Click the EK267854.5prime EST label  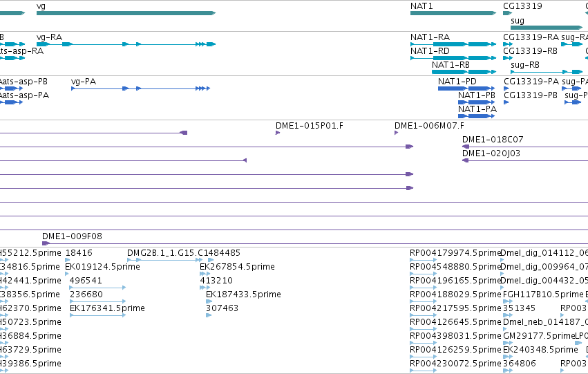(237, 267)
